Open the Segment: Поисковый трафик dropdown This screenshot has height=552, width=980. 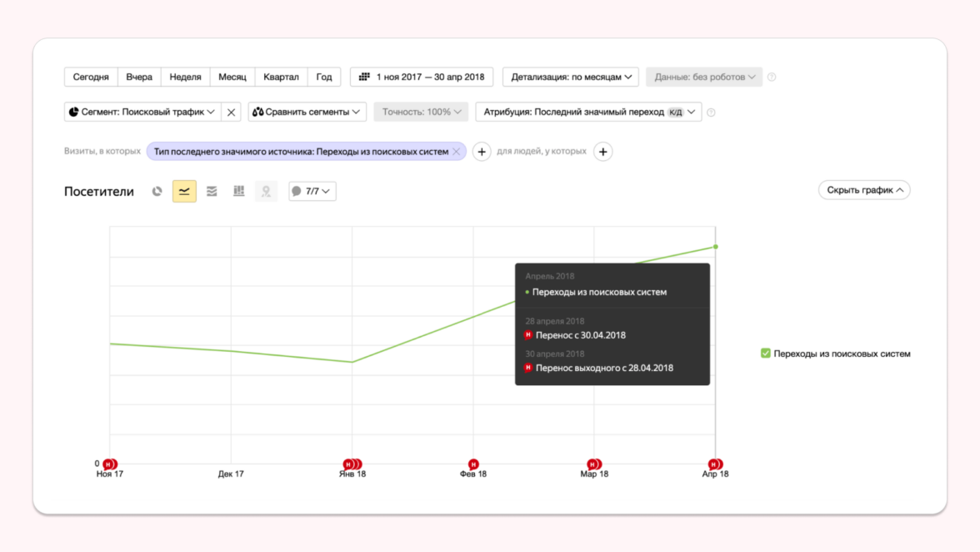point(142,112)
